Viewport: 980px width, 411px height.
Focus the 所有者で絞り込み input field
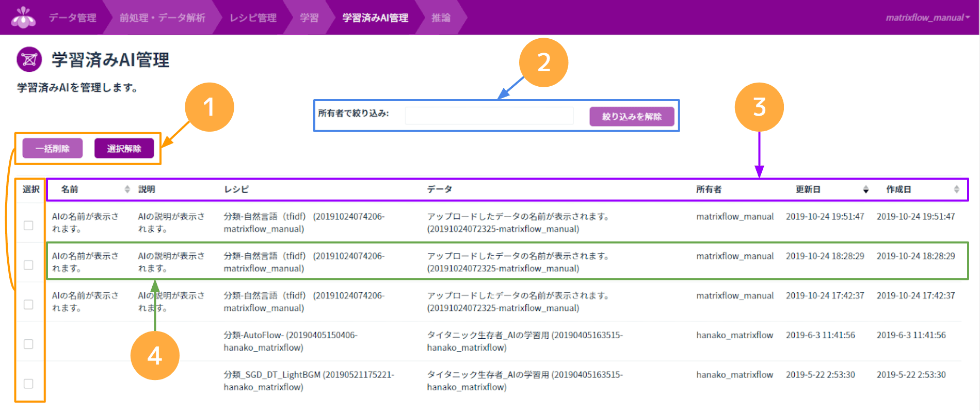[489, 116]
